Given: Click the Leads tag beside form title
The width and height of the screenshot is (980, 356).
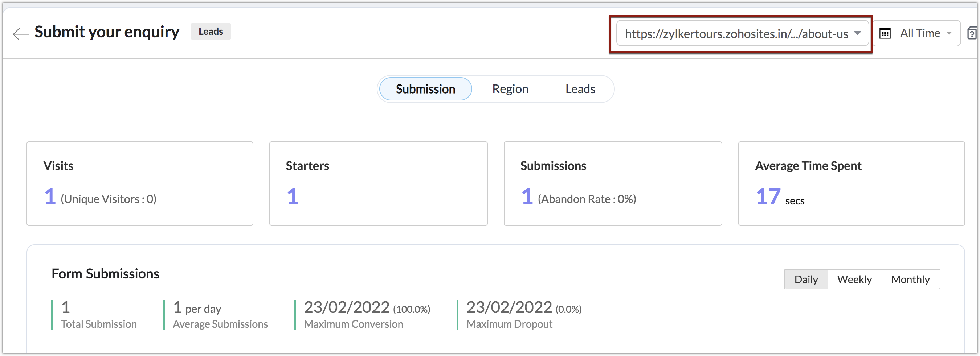Looking at the screenshot, I should 211,32.
